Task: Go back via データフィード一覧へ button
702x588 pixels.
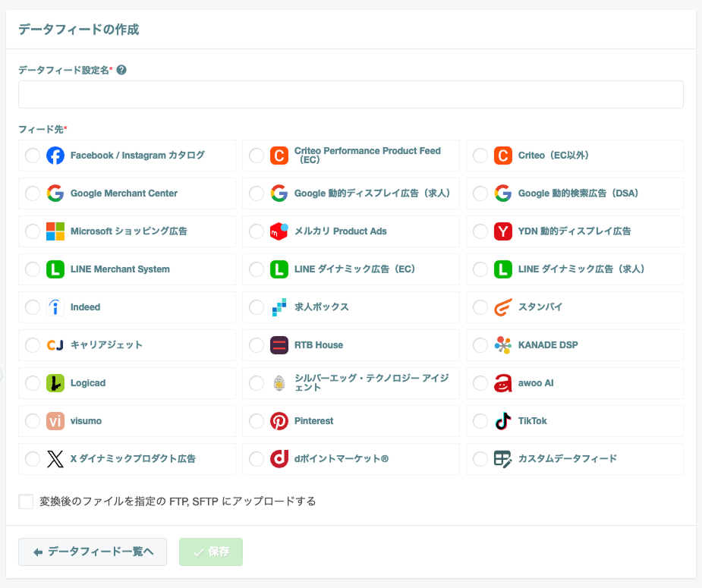Action: [x=93, y=552]
